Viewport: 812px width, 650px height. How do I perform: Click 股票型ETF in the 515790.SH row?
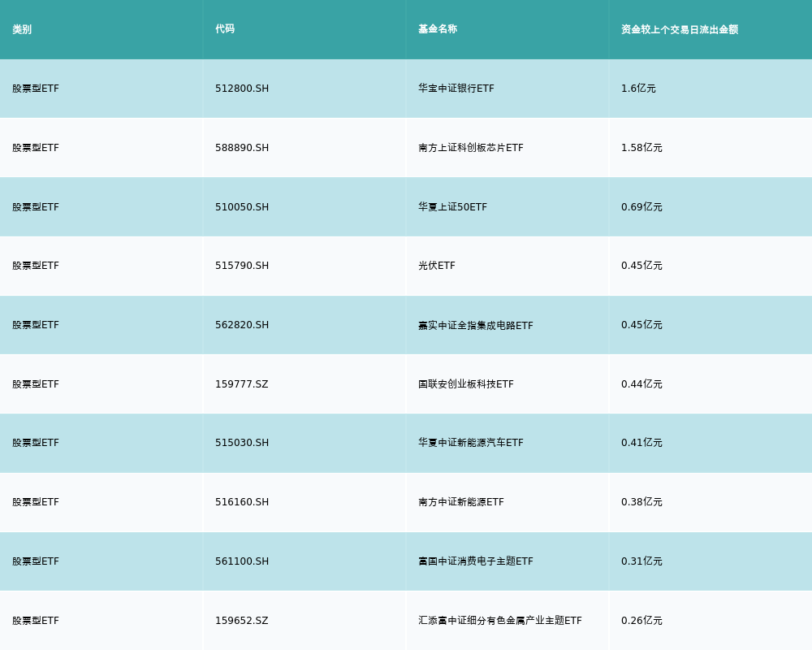pyautogui.click(x=36, y=266)
